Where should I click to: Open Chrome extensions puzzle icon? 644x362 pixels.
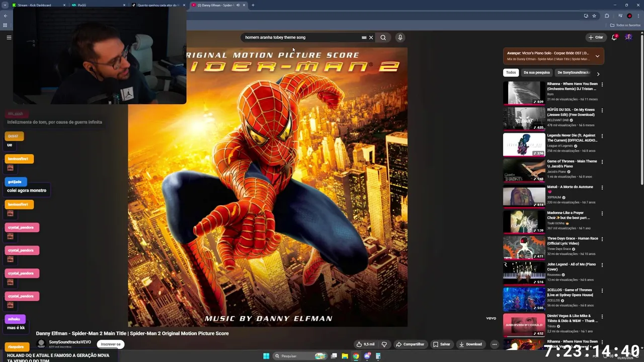click(x=607, y=16)
